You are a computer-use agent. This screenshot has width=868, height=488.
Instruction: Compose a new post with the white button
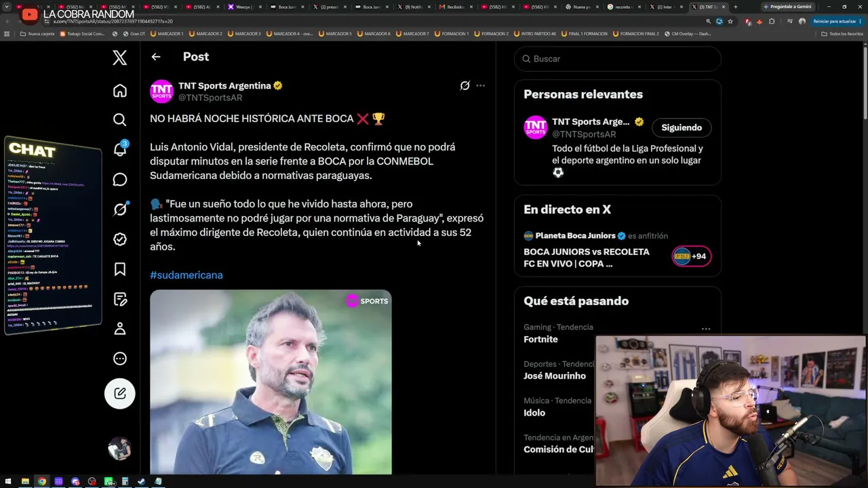[x=120, y=393]
